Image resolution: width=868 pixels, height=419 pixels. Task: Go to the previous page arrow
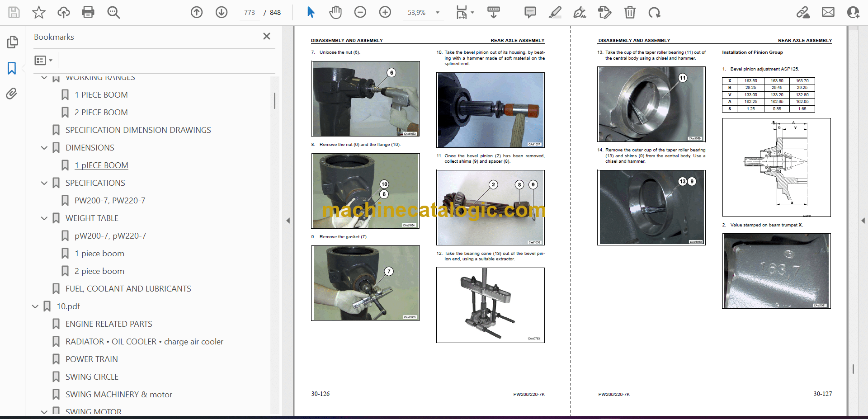197,12
